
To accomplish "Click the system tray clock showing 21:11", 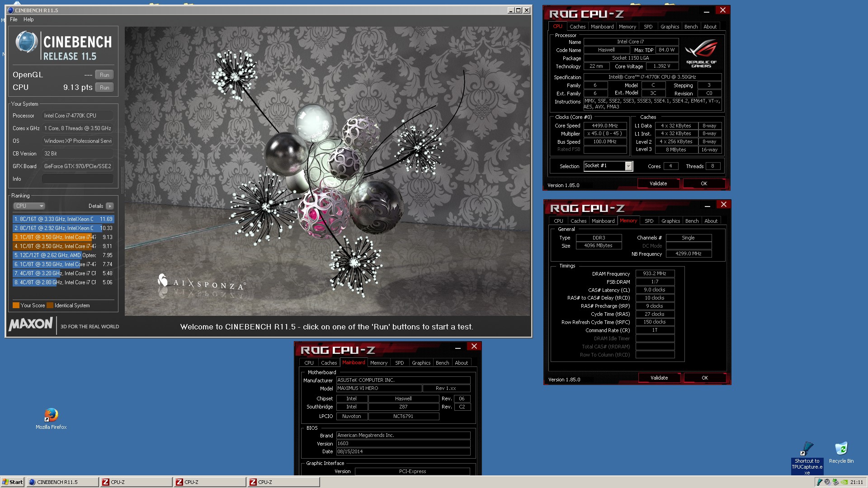I will (856, 482).
